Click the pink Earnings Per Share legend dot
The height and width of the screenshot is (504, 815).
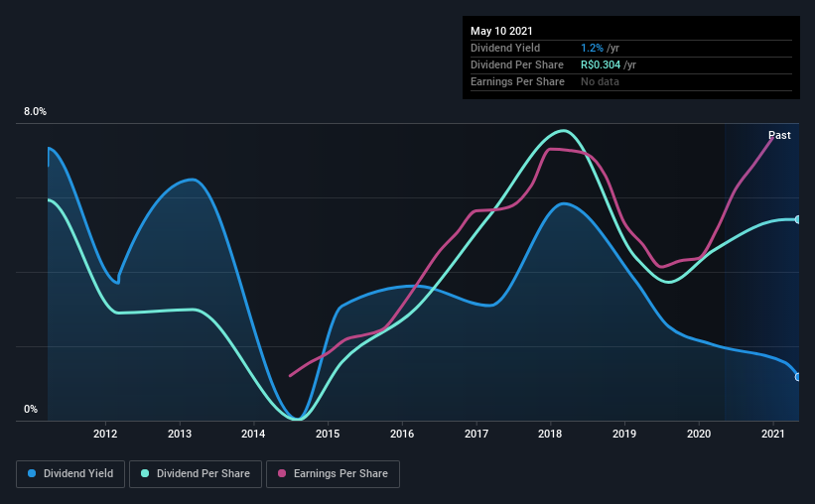(282, 473)
